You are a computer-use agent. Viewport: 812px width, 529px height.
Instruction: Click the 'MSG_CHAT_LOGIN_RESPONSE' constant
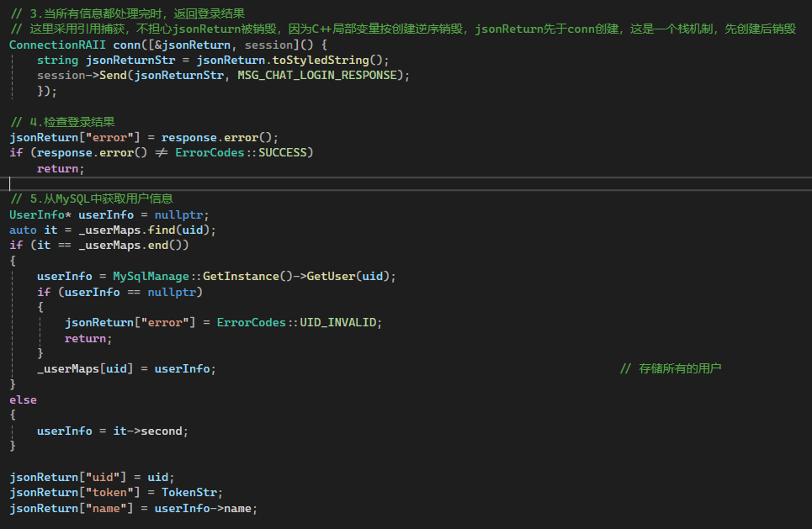317,76
